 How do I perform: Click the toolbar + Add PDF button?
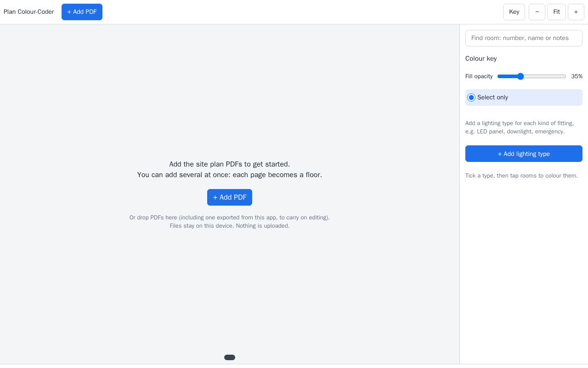click(x=82, y=12)
